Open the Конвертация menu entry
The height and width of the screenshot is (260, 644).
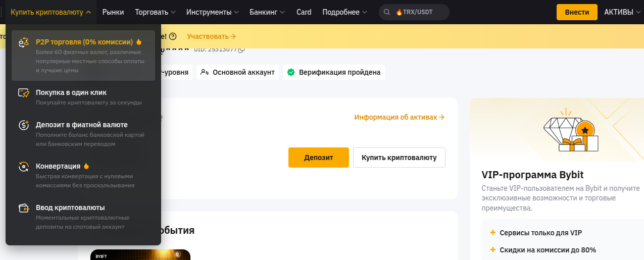point(83,175)
